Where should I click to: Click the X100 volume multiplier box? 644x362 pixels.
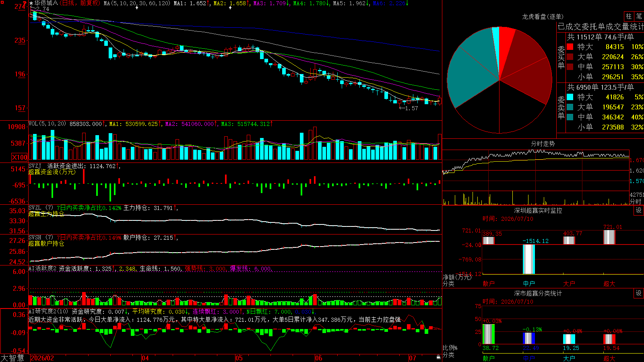click(x=20, y=157)
